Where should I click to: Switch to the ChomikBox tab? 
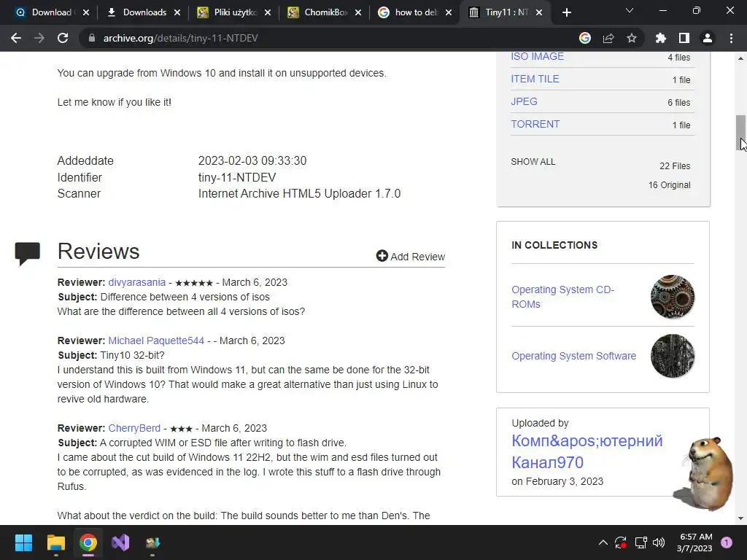coord(325,12)
